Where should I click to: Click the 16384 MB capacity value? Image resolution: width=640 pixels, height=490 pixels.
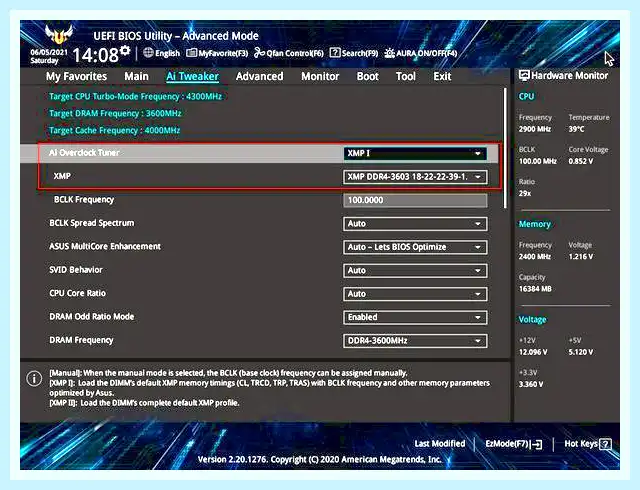pyautogui.click(x=535, y=289)
